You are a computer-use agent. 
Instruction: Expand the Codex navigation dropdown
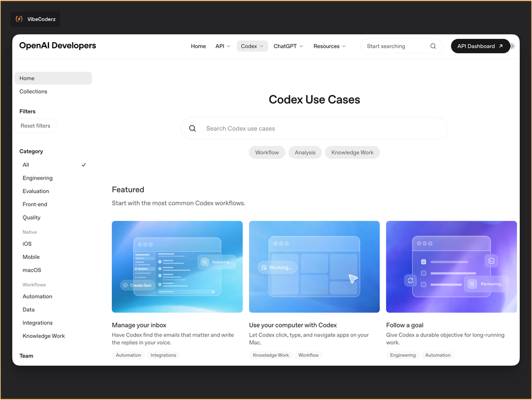click(252, 46)
